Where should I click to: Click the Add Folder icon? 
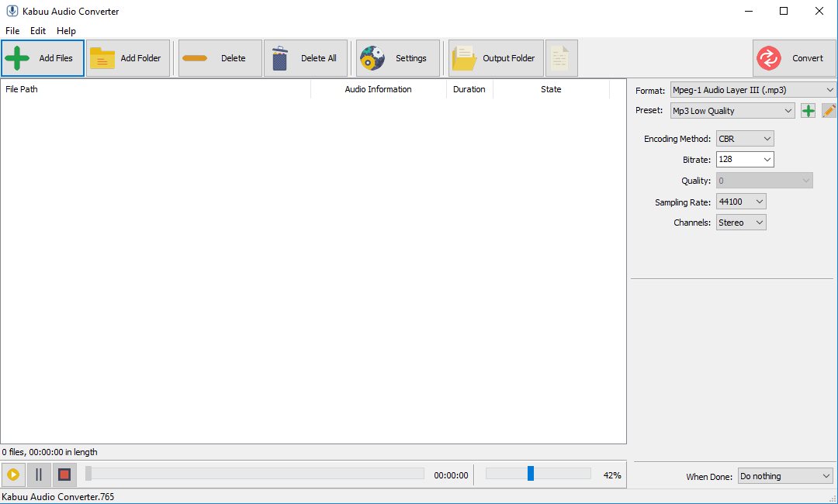click(102, 58)
